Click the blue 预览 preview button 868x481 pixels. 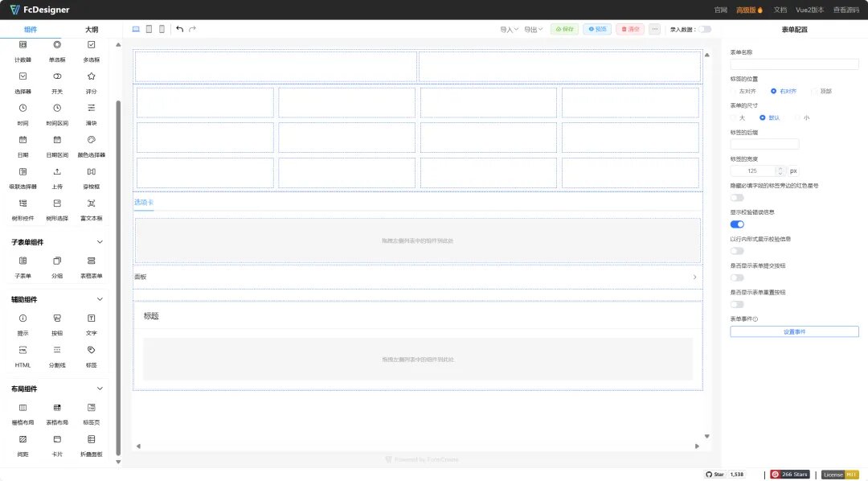[x=597, y=29]
